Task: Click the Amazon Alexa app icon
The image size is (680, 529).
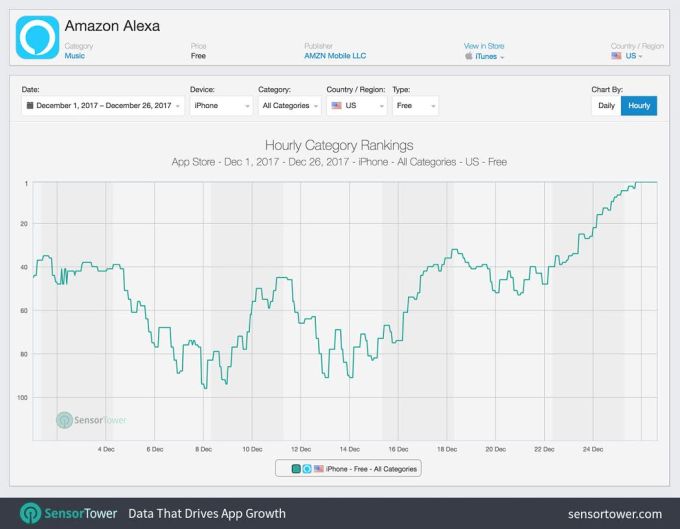Action: pyautogui.click(x=37, y=36)
